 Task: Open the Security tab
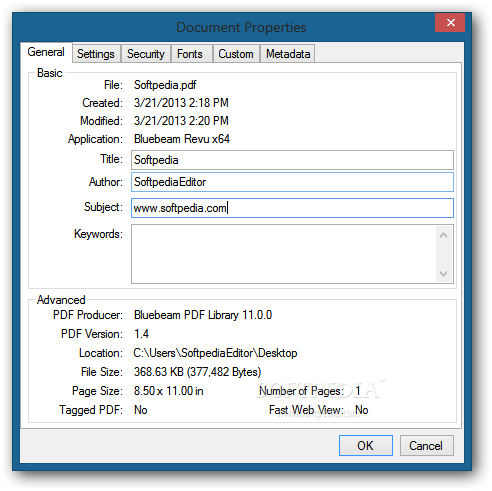click(146, 54)
